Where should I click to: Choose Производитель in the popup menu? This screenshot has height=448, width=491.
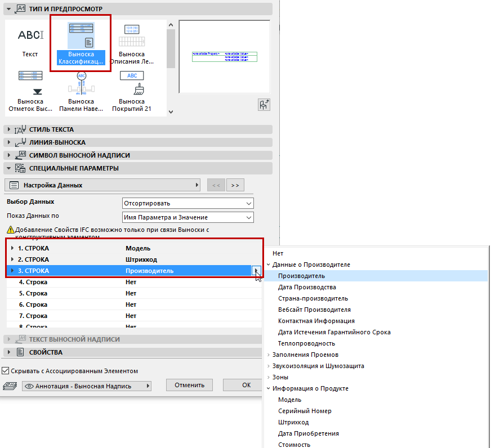pos(376,276)
